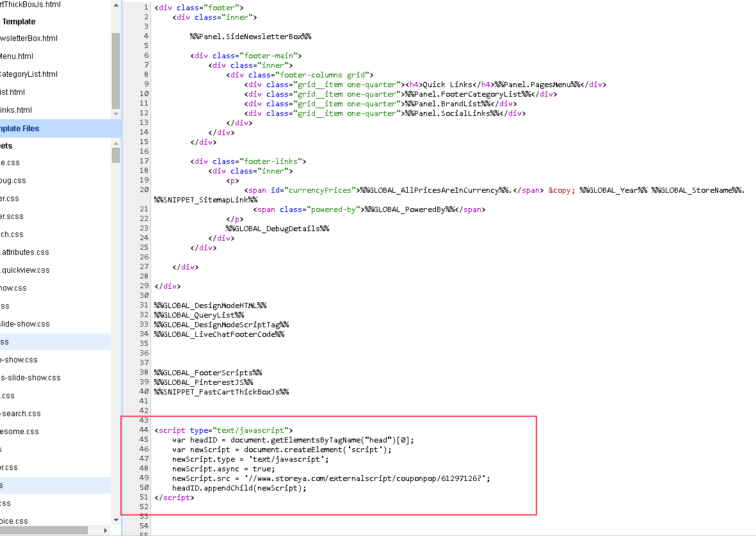Open the s-slide-show.css stylesheet
Image resolution: width=756 pixels, height=536 pixels.
coord(31,378)
